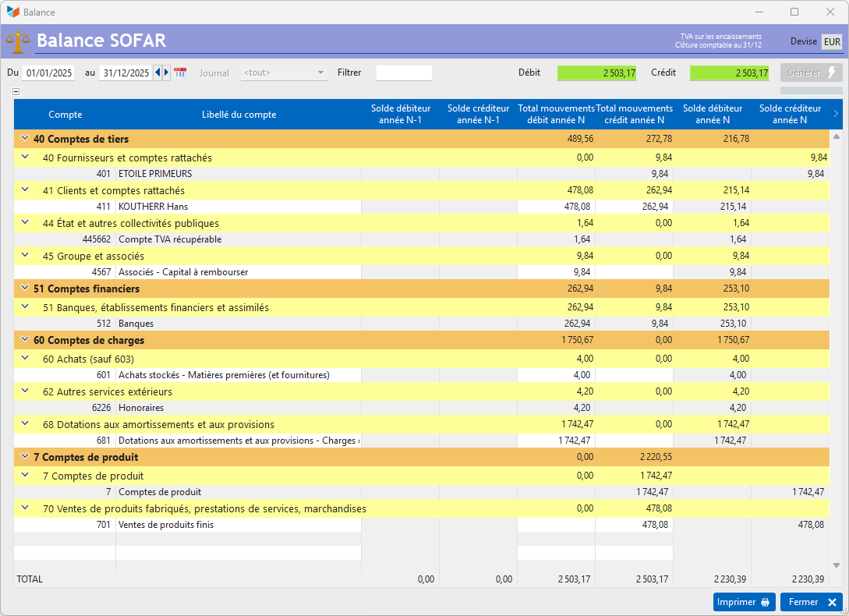Collapse the 60 Comptes de charges group
Image resolution: width=849 pixels, height=616 pixels.
(25, 339)
